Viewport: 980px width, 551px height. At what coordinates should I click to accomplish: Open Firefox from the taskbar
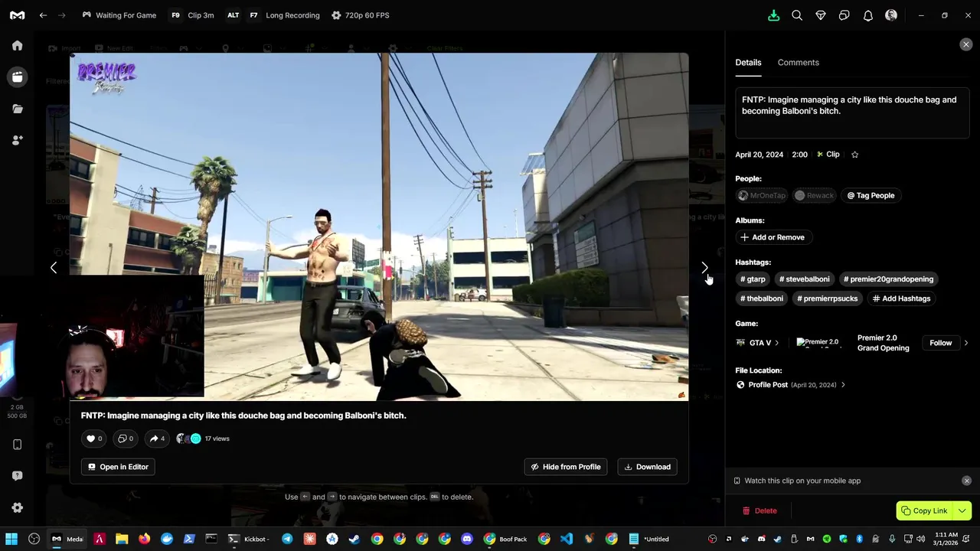point(145,539)
